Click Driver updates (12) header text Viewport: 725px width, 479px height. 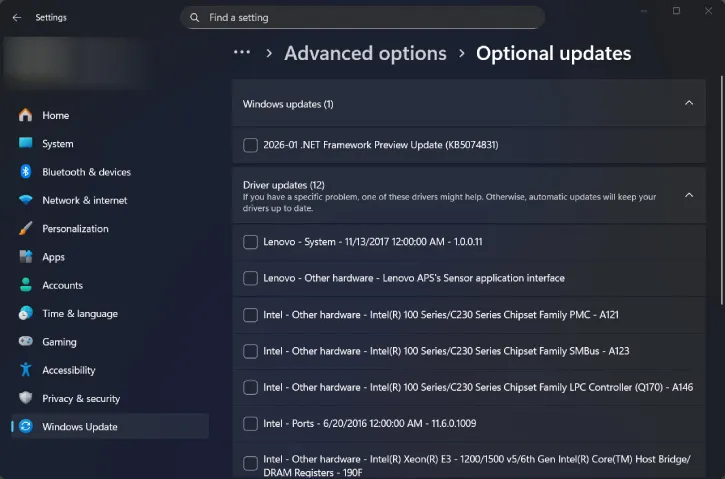pos(283,185)
